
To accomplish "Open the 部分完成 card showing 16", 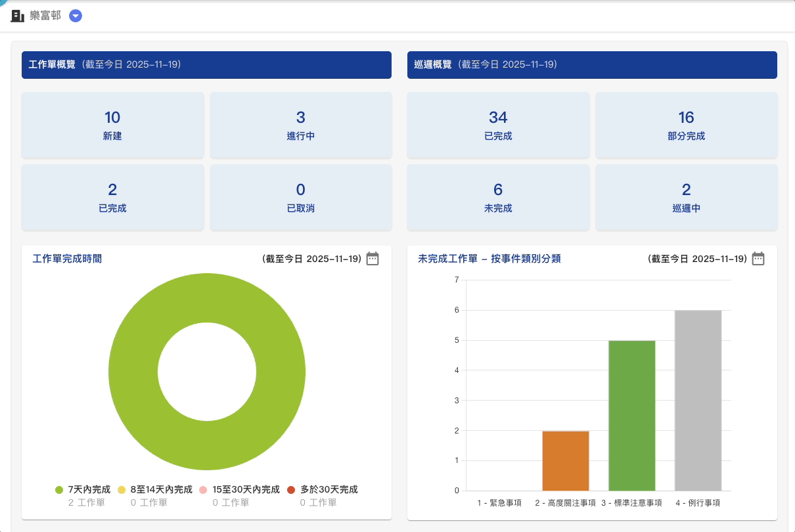I will (686, 125).
